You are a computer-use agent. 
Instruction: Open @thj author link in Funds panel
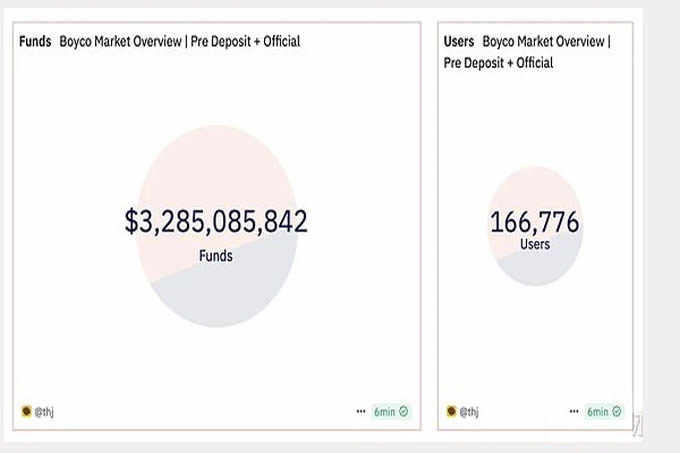point(44,411)
